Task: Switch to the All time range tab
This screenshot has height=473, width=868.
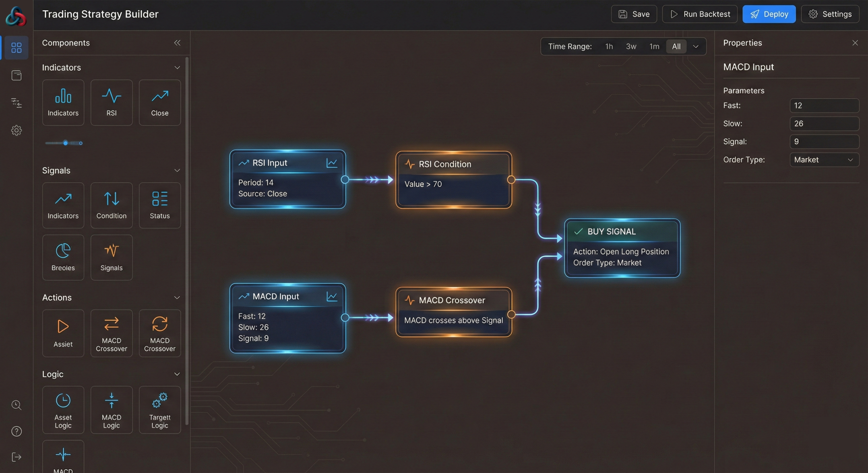Action: pos(676,46)
